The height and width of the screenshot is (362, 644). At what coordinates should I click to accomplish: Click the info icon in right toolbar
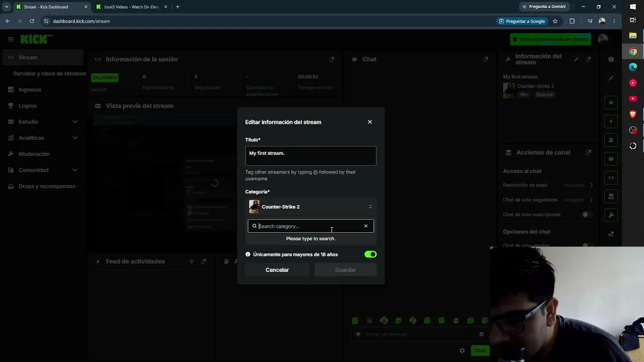(x=611, y=59)
